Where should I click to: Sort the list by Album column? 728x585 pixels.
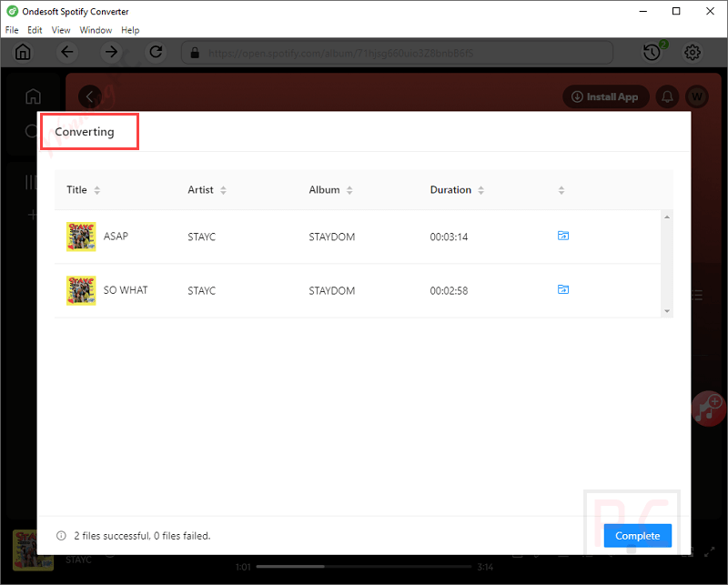tap(349, 190)
